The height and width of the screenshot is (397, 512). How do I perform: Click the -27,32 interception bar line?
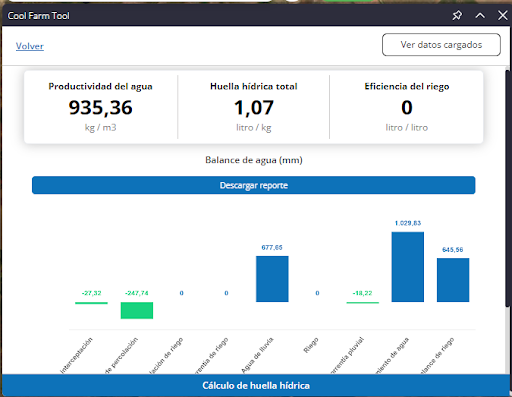(x=91, y=303)
